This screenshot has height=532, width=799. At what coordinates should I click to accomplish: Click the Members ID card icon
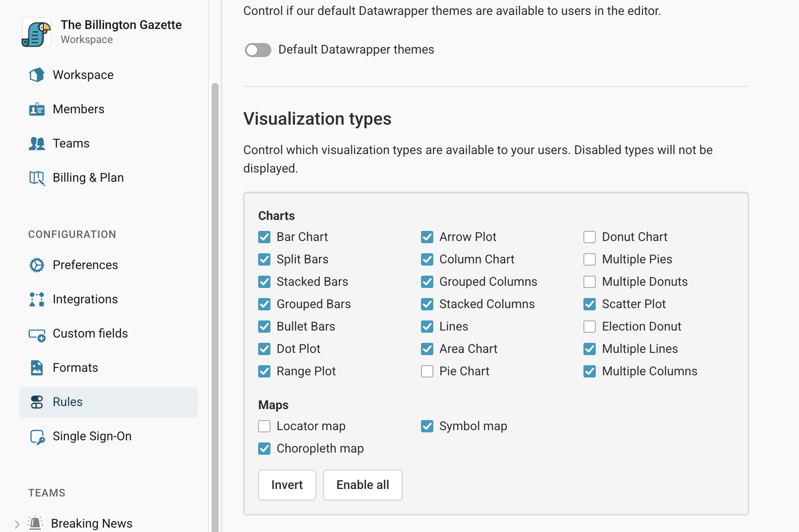[x=37, y=109]
